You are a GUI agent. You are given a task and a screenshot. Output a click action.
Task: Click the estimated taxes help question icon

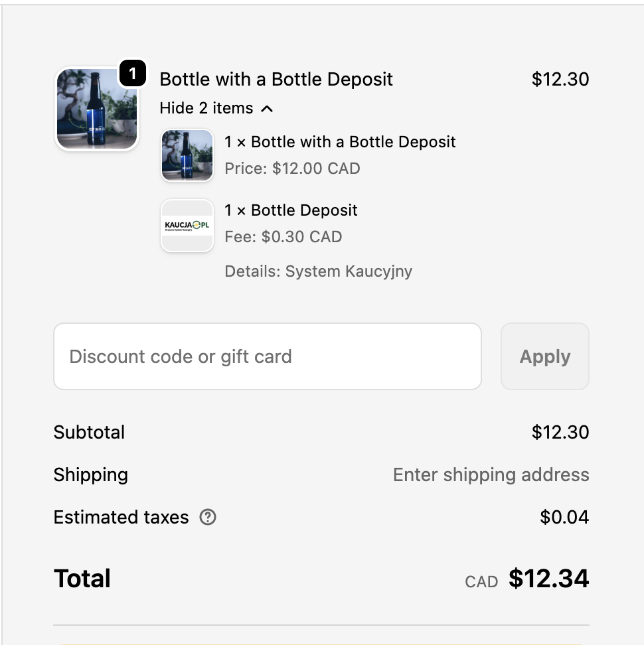tap(208, 517)
